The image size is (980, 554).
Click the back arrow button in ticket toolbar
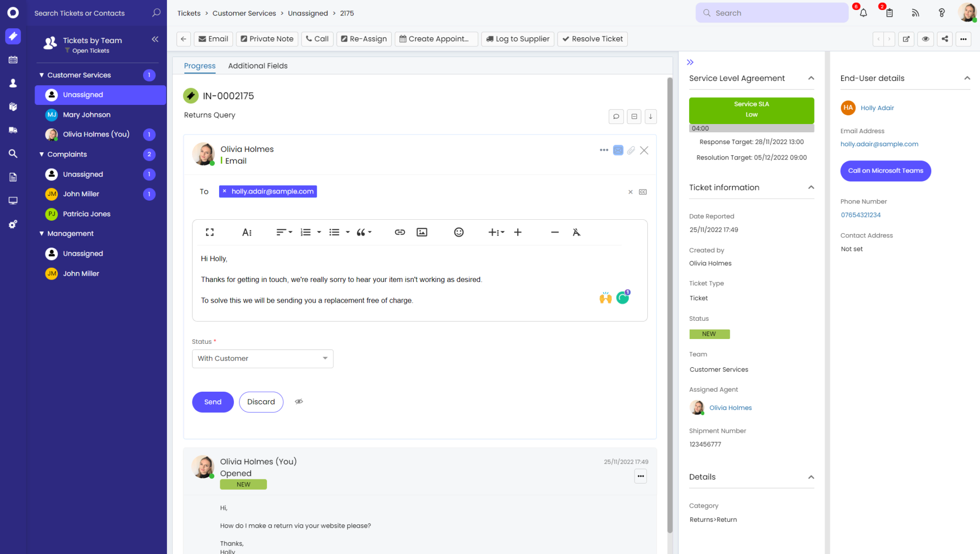click(184, 39)
